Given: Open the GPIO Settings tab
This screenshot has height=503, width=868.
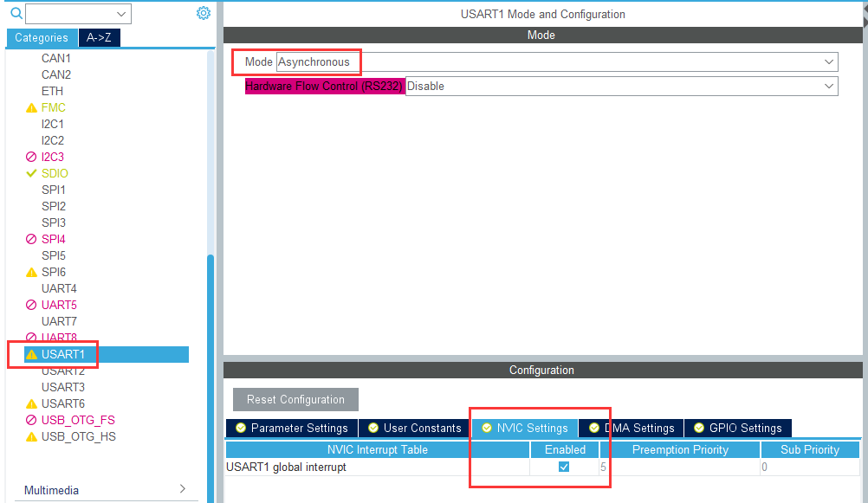Looking at the screenshot, I should click(738, 428).
